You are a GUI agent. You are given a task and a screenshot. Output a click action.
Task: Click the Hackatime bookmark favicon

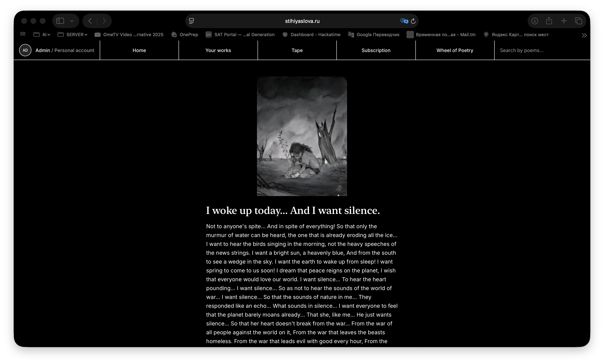(x=285, y=35)
